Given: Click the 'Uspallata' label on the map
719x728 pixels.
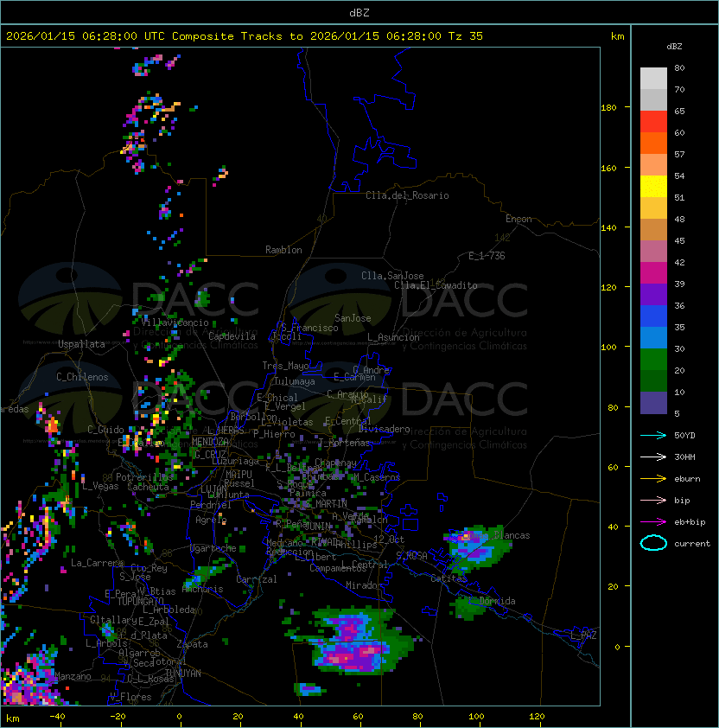Looking at the screenshot, I should 82,344.
